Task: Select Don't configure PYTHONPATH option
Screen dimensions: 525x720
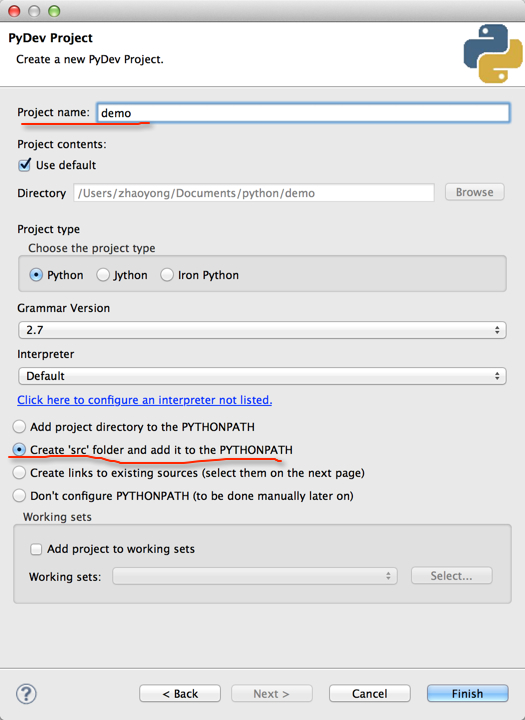Action: point(19,495)
